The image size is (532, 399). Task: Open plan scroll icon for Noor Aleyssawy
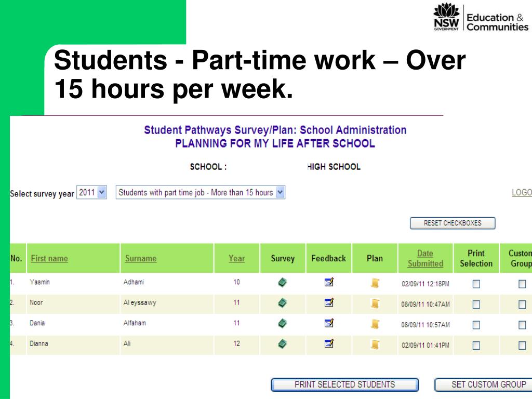[375, 303]
